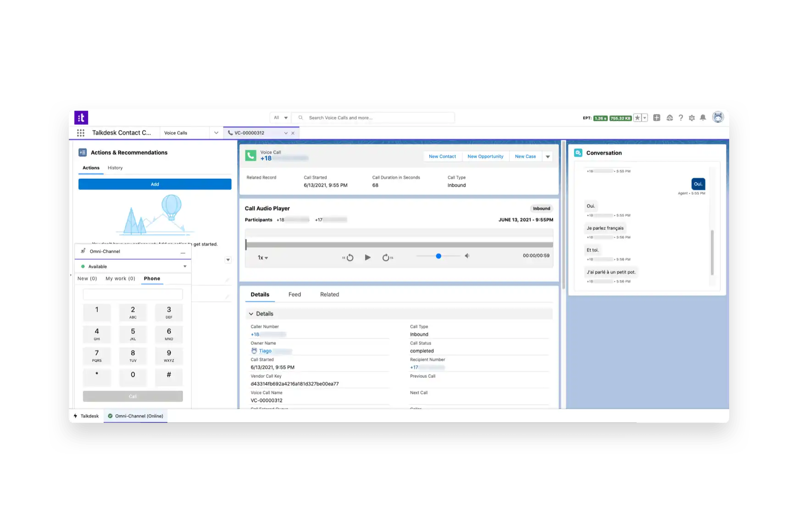Rewind audio 15 seconds
The height and width of the screenshot is (532, 798).
pyautogui.click(x=349, y=258)
